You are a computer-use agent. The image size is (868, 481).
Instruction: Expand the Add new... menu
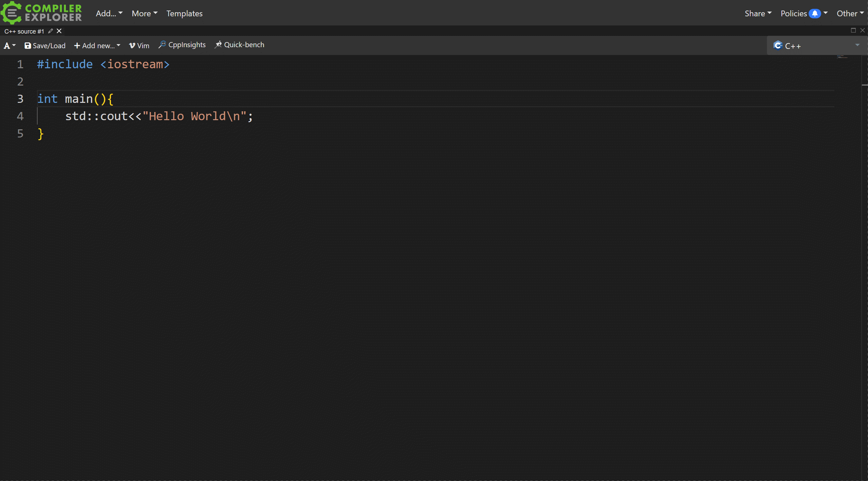tap(97, 45)
